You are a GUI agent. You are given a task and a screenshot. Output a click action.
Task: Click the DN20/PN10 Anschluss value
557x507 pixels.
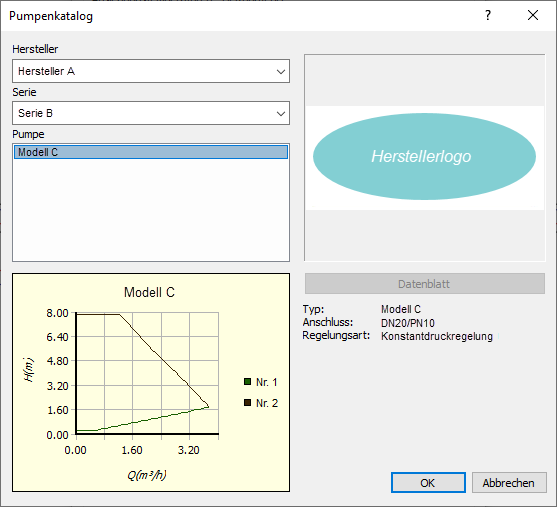pyautogui.click(x=408, y=323)
